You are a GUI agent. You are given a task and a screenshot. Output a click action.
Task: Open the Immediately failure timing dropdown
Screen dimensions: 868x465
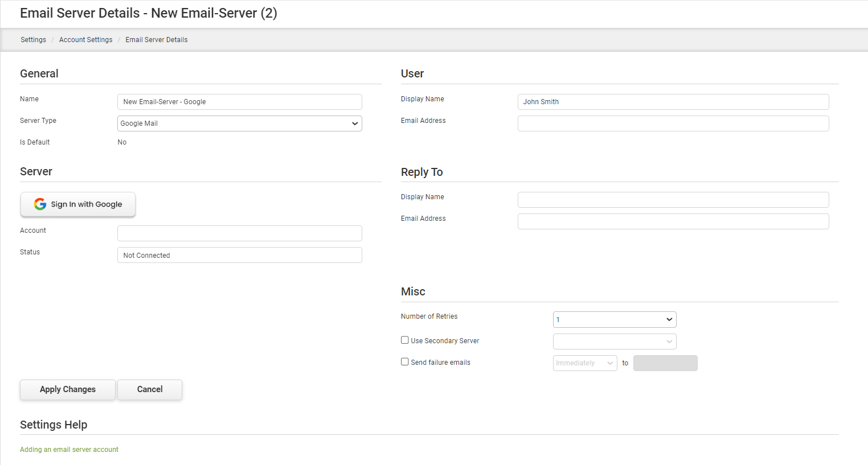pyautogui.click(x=585, y=363)
